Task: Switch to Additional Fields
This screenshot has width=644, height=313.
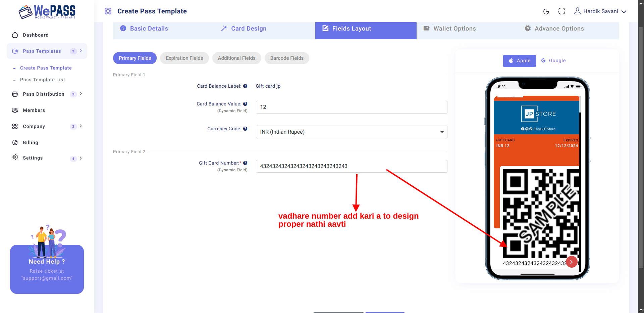Action: (236, 58)
